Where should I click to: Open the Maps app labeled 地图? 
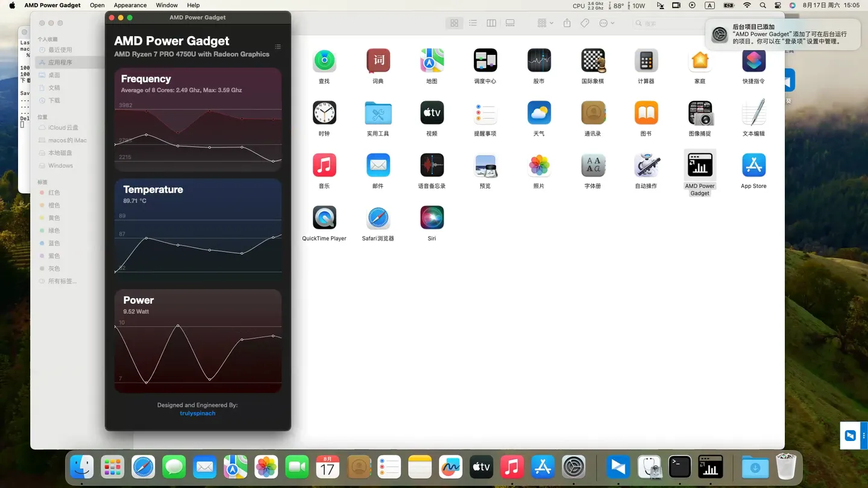(432, 60)
